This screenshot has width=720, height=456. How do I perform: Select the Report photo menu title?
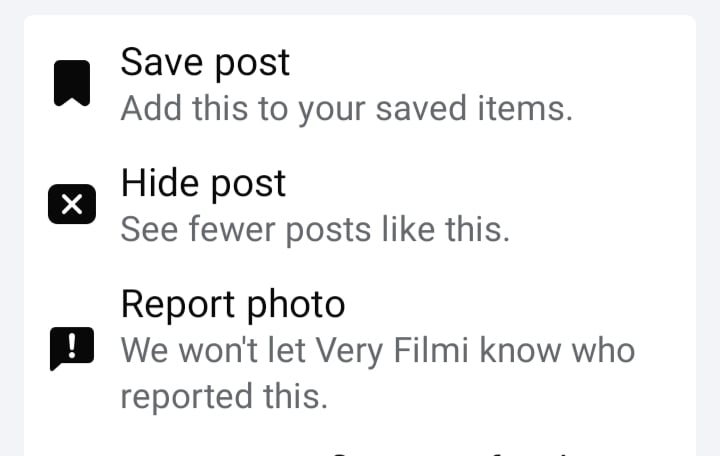[233, 304]
